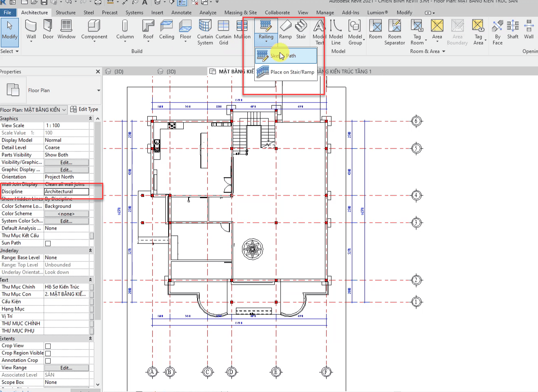The width and height of the screenshot is (538, 392).
Task: Open the Color Scheme <none> selector
Action: (x=67, y=214)
